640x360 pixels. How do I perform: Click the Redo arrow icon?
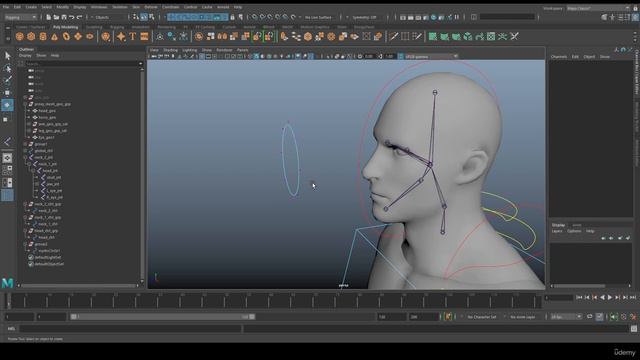click(80, 17)
